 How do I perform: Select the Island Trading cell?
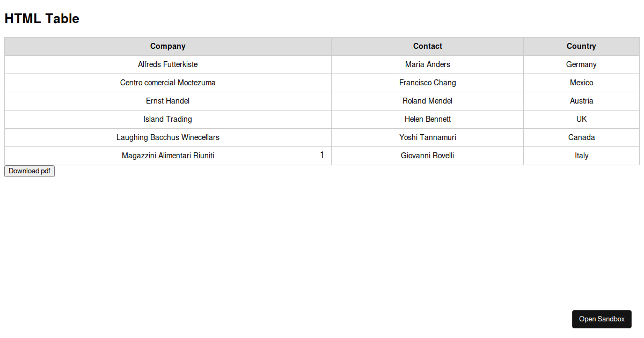tap(168, 120)
